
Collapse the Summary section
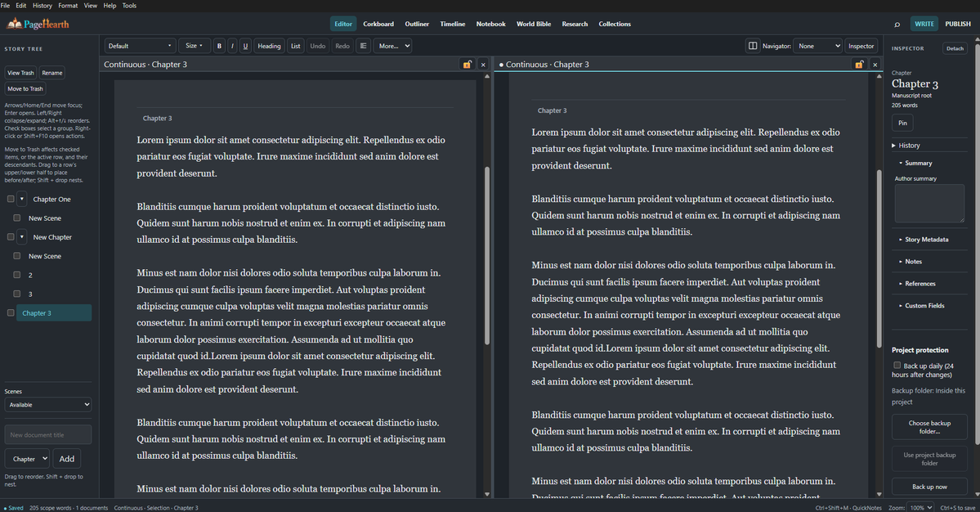(x=915, y=163)
